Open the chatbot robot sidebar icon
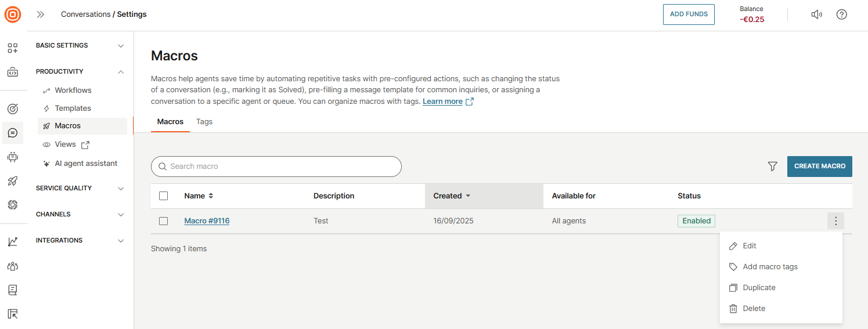The height and width of the screenshot is (329, 868). (13, 157)
